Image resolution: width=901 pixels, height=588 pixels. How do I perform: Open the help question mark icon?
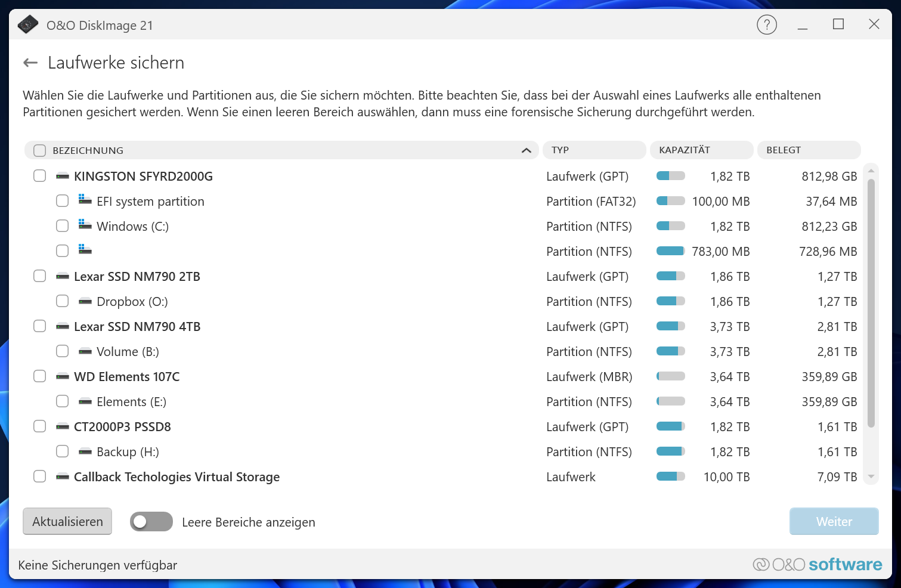pyautogui.click(x=767, y=24)
